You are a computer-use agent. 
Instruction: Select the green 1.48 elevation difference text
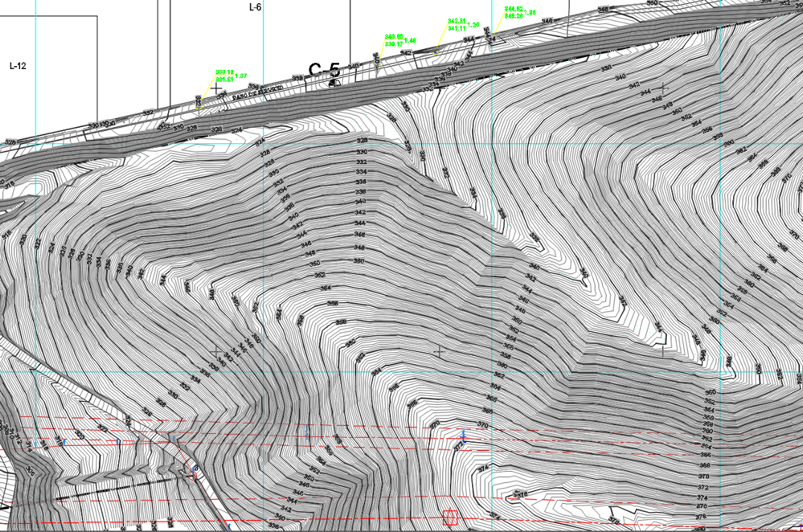(x=410, y=40)
